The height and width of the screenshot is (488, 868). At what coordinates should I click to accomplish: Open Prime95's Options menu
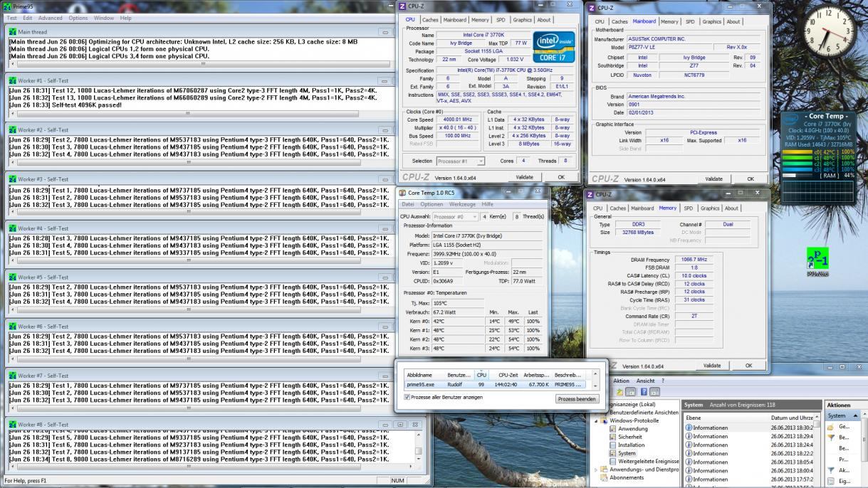point(78,17)
